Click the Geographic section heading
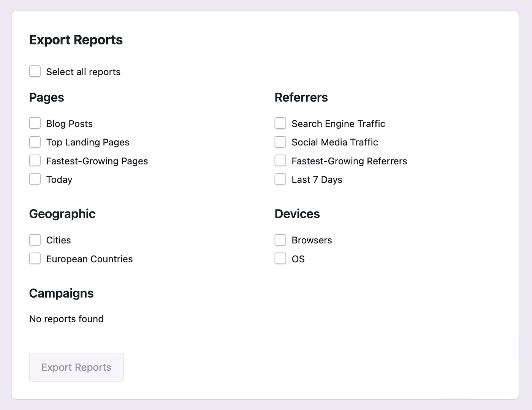This screenshot has width=532, height=410. pyautogui.click(x=62, y=214)
